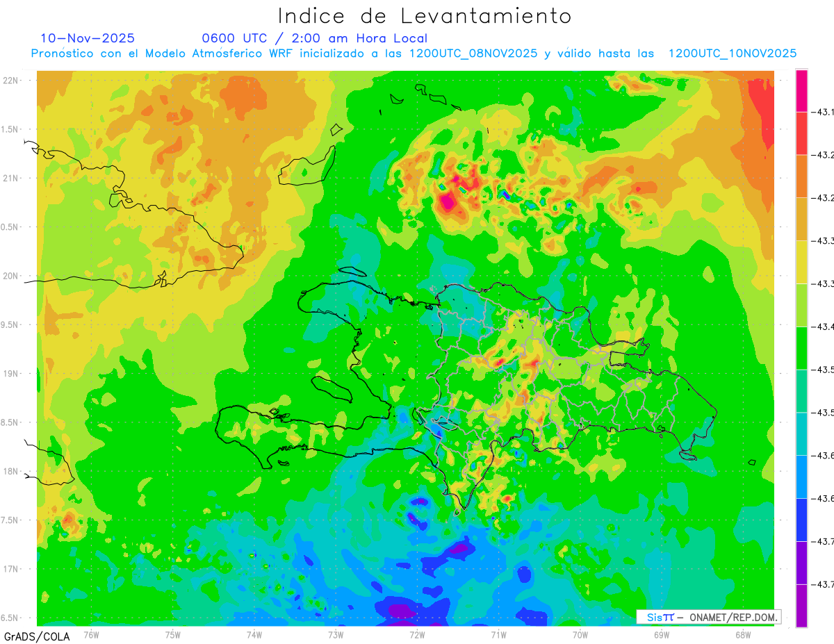The width and height of the screenshot is (834, 644).
Task: Click the '0.5N' latitude label
Action: point(10,227)
